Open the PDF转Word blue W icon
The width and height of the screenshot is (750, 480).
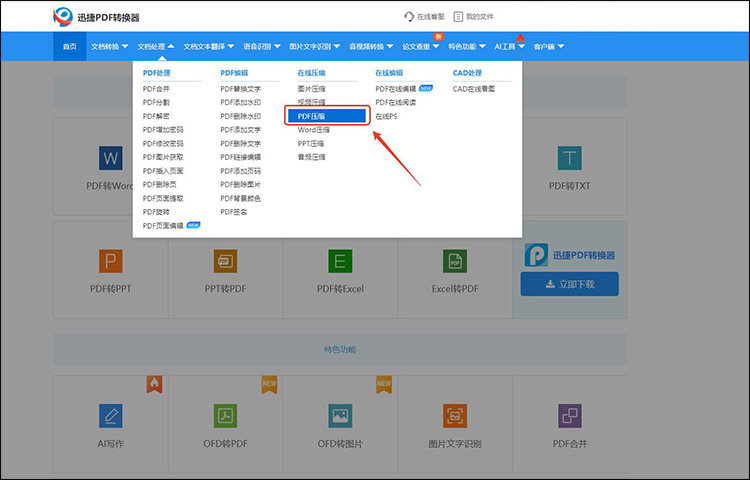[110, 158]
